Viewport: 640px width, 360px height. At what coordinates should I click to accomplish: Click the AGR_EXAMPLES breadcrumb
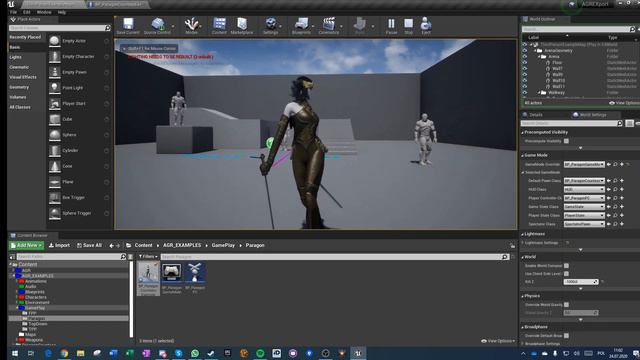point(182,245)
